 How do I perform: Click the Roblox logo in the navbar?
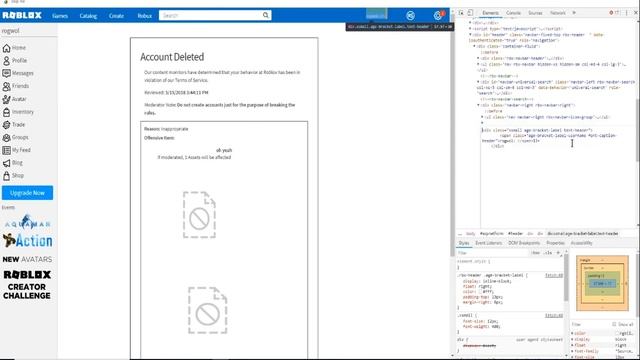22,16
